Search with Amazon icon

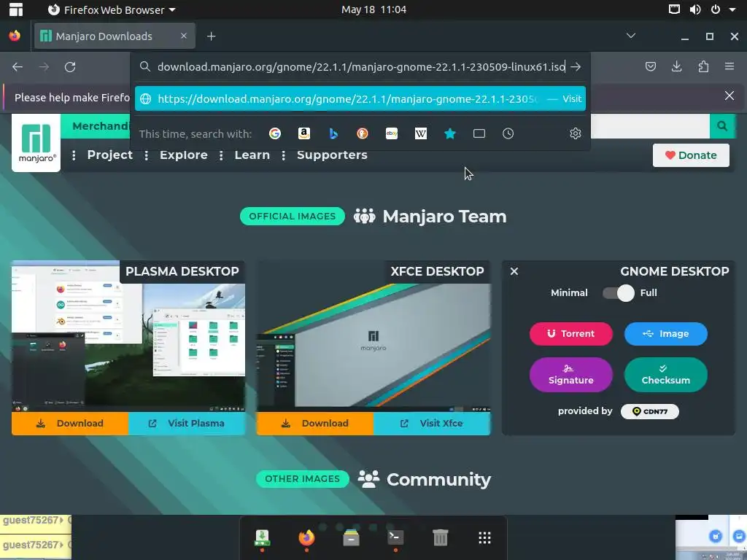click(x=304, y=134)
